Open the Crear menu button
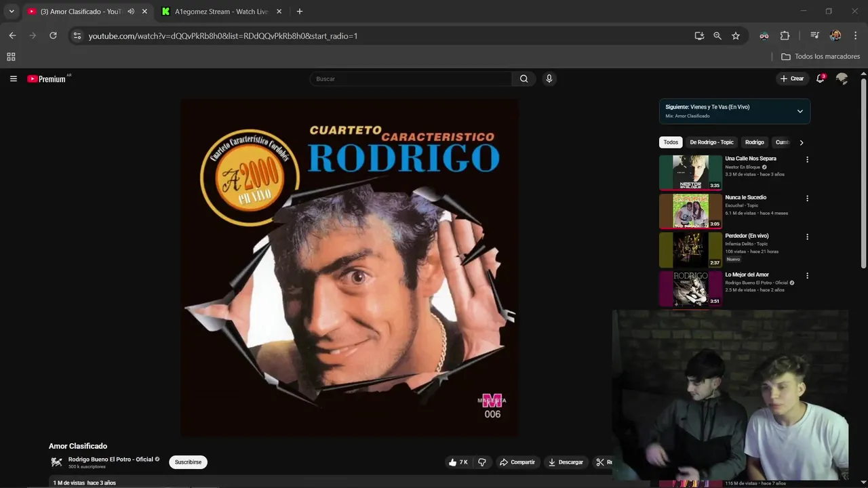868x488 pixels. 792,79
